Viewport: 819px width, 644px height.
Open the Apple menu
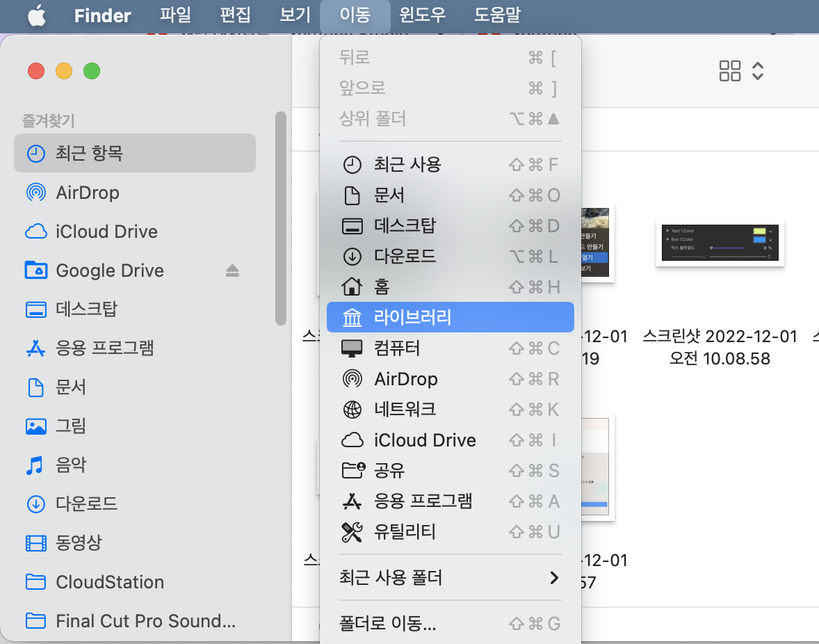coord(37,16)
